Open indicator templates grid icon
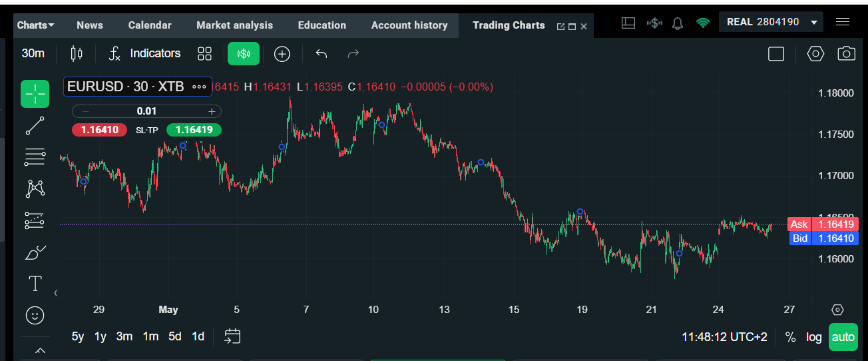868x361 pixels. point(204,53)
